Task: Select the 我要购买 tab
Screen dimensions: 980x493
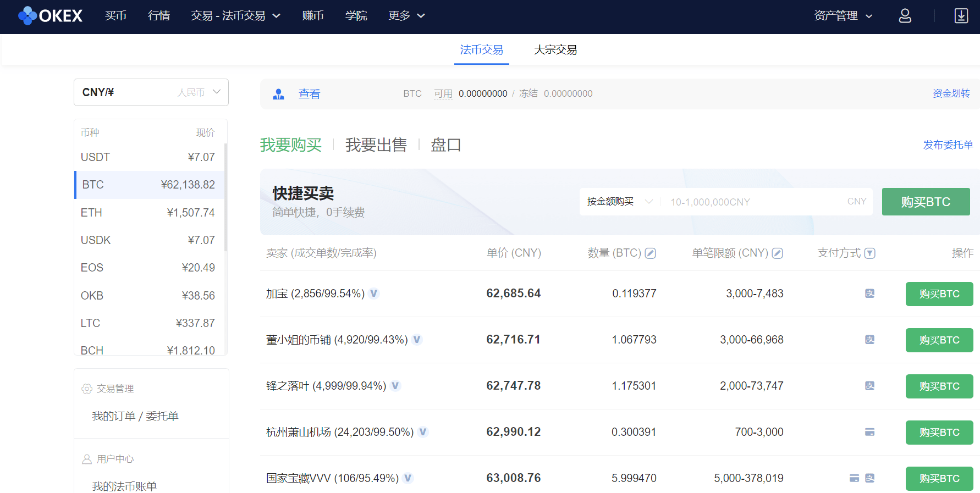Action: pyautogui.click(x=291, y=145)
